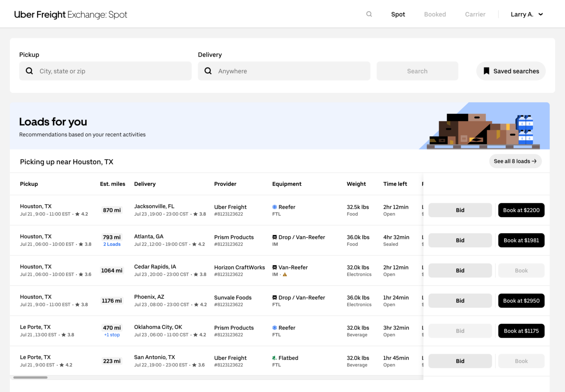Book the Oklahoma City load at $1175
The height and width of the screenshot is (392, 565).
click(521, 331)
